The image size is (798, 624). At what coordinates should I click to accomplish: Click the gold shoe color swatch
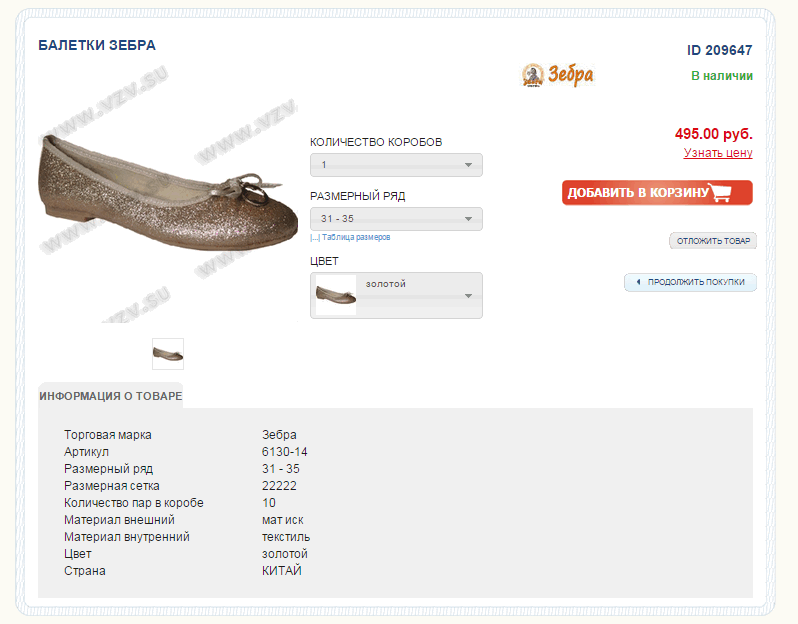[336, 295]
